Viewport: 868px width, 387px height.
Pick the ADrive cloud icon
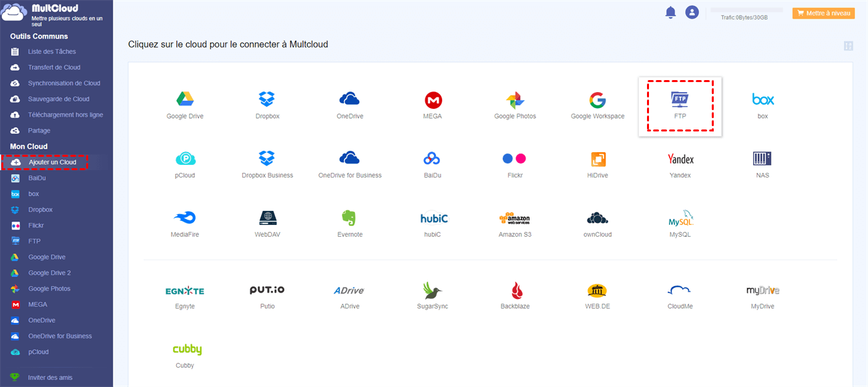350,291
